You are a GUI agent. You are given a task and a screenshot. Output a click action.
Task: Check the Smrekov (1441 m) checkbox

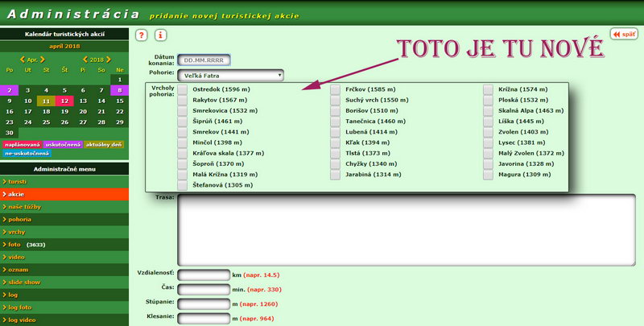[183, 132]
